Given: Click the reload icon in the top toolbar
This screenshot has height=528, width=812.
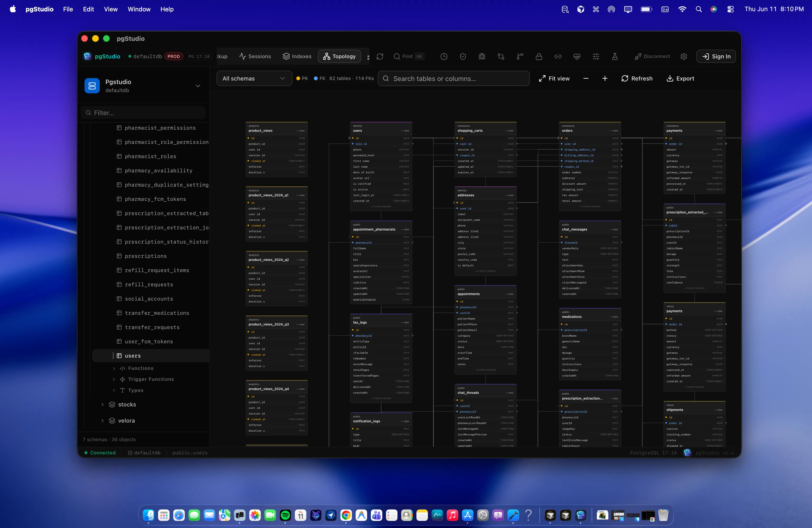Looking at the screenshot, I should [x=380, y=57].
